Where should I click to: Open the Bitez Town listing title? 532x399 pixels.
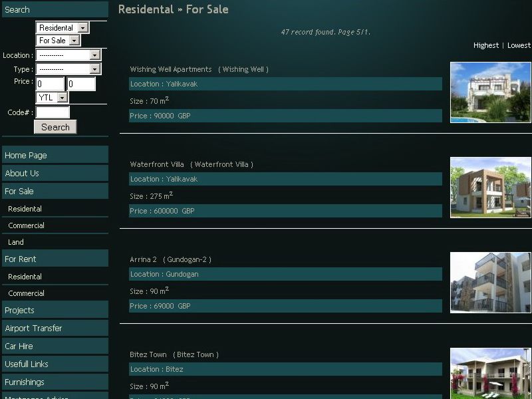[174, 354]
